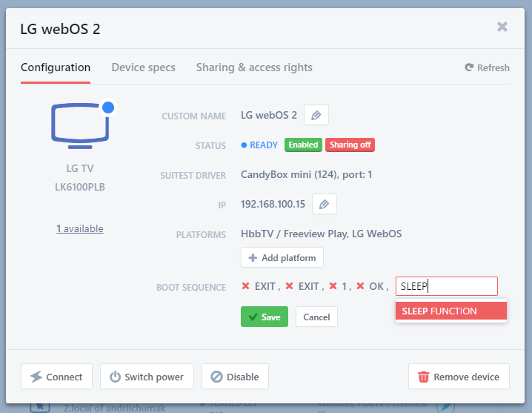
Task: Edit the IP address with pencil icon
Action: 324,204
